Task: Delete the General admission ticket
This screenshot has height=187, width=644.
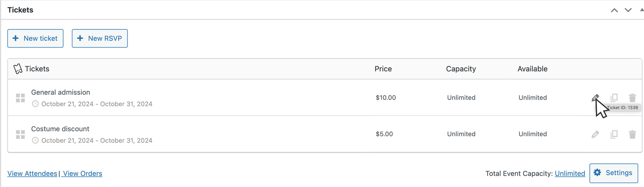Action: tap(632, 98)
